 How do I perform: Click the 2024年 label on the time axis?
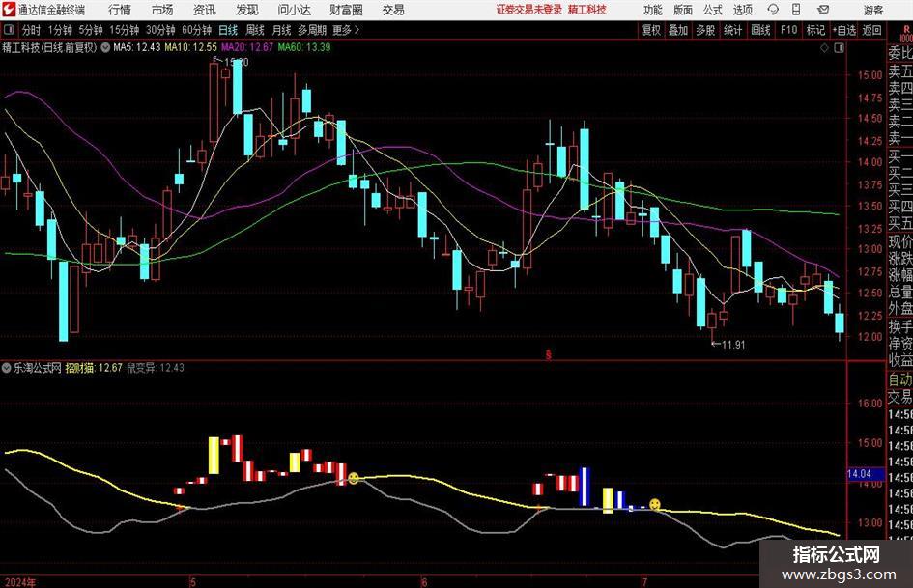(x=20, y=582)
